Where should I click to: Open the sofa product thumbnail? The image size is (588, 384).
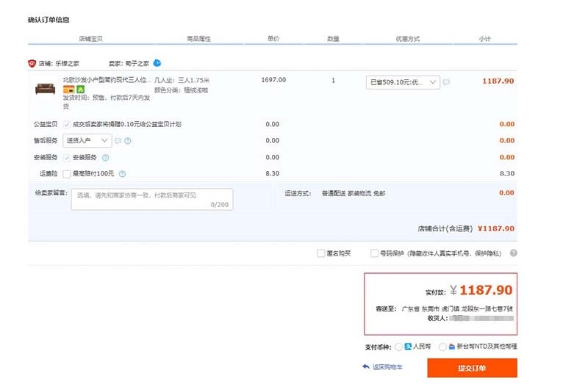coord(45,89)
